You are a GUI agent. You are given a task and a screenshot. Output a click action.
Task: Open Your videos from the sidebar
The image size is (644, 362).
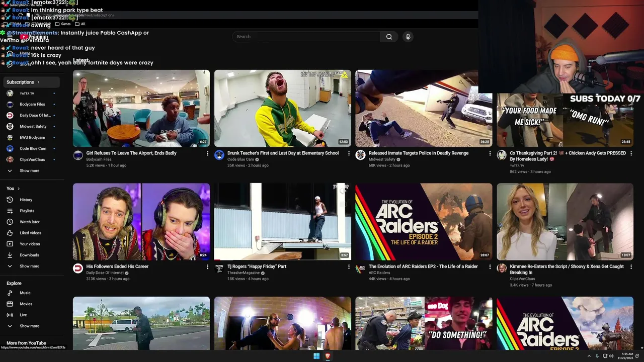tap(32, 244)
